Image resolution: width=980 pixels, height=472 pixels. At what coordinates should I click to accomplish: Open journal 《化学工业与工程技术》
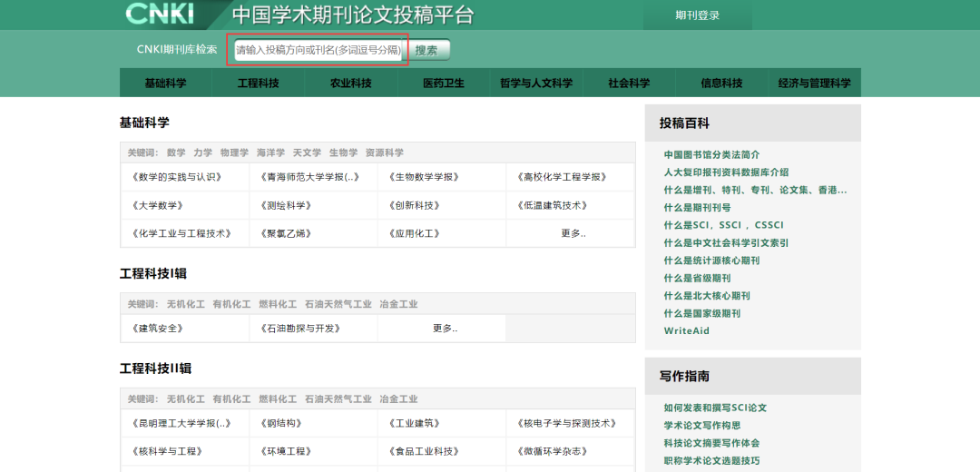181,233
